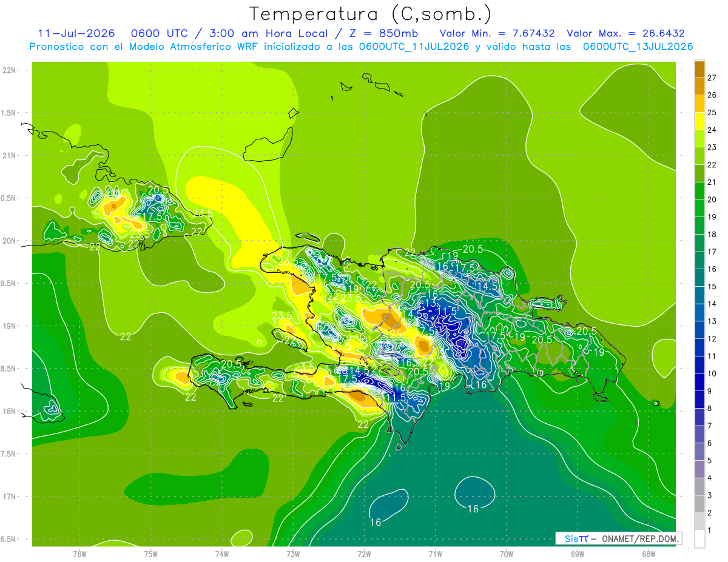Click the '22N' latitude axis label
This screenshot has width=728, height=562.
click(x=9, y=70)
